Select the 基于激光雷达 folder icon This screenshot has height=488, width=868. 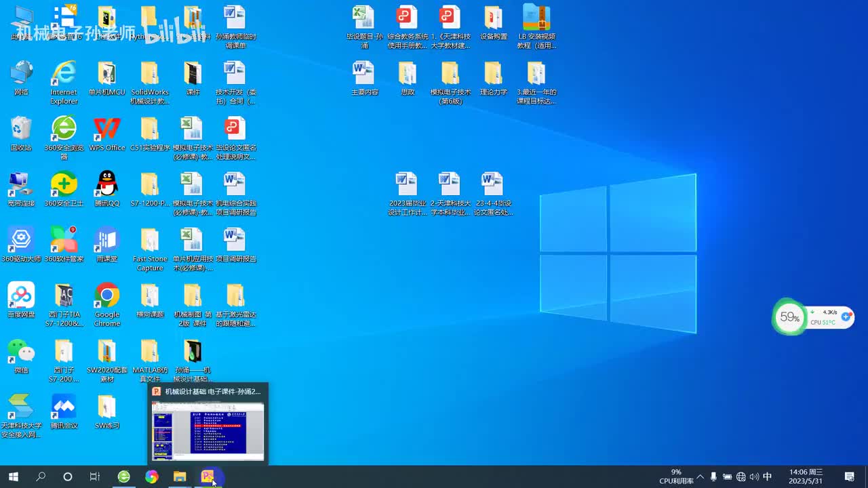coord(235,305)
